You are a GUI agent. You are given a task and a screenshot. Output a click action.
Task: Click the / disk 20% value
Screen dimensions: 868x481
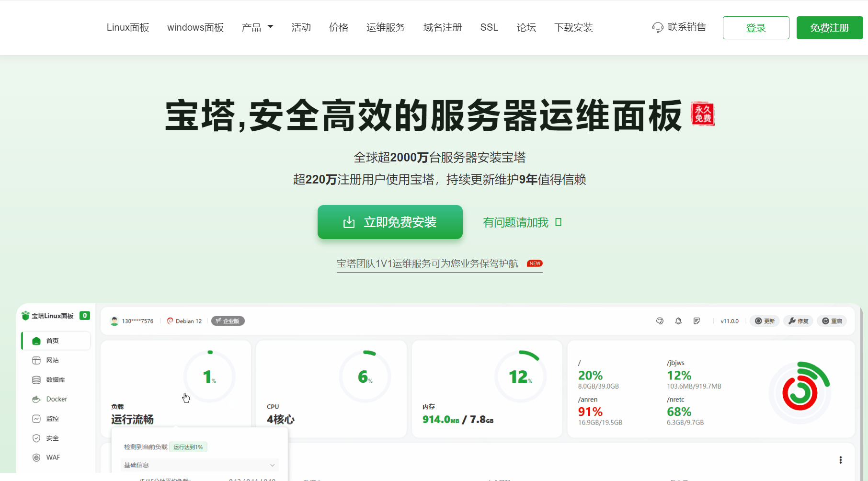[590, 376]
